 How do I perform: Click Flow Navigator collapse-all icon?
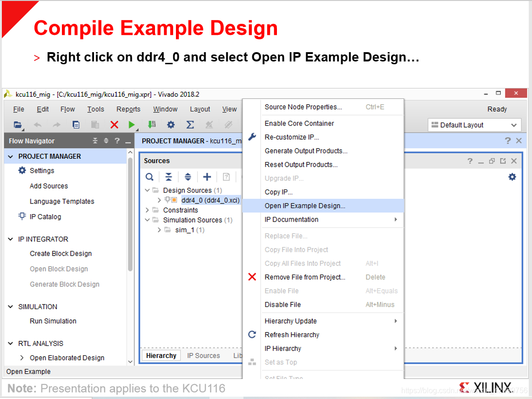(x=95, y=141)
